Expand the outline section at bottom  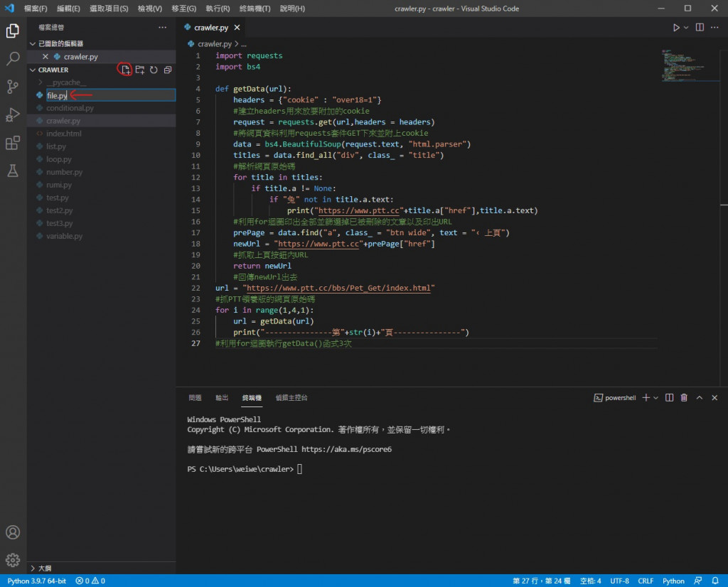tap(33, 569)
